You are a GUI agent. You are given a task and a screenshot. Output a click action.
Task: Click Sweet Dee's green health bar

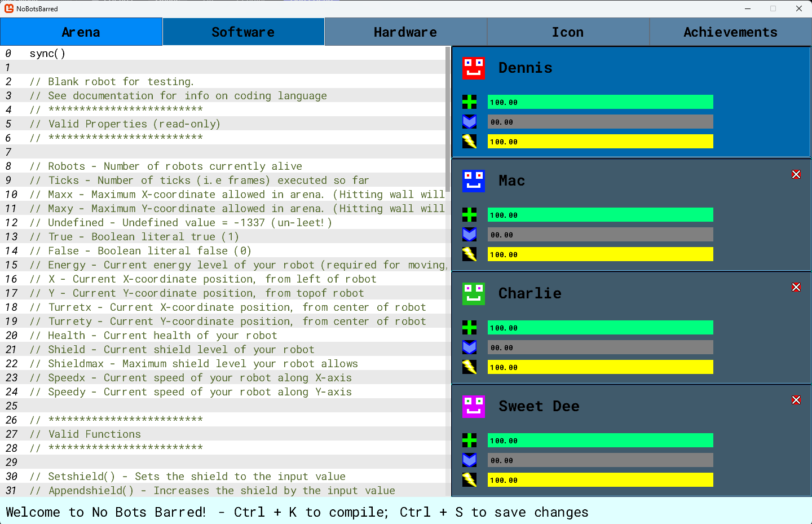click(601, 441)
